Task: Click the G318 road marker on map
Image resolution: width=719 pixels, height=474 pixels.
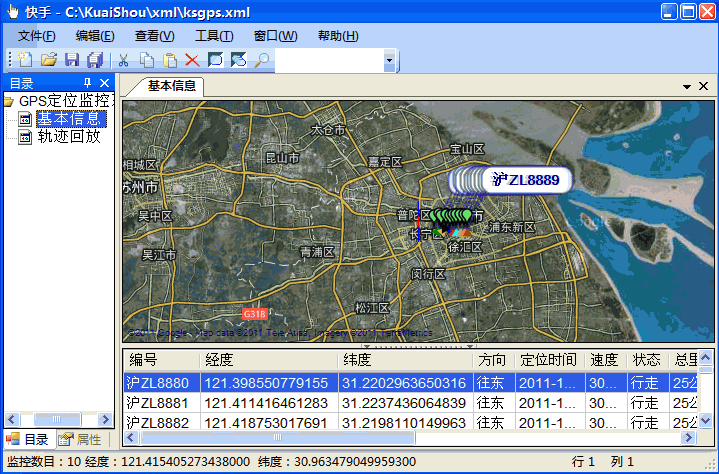Action: pos(254,314)
